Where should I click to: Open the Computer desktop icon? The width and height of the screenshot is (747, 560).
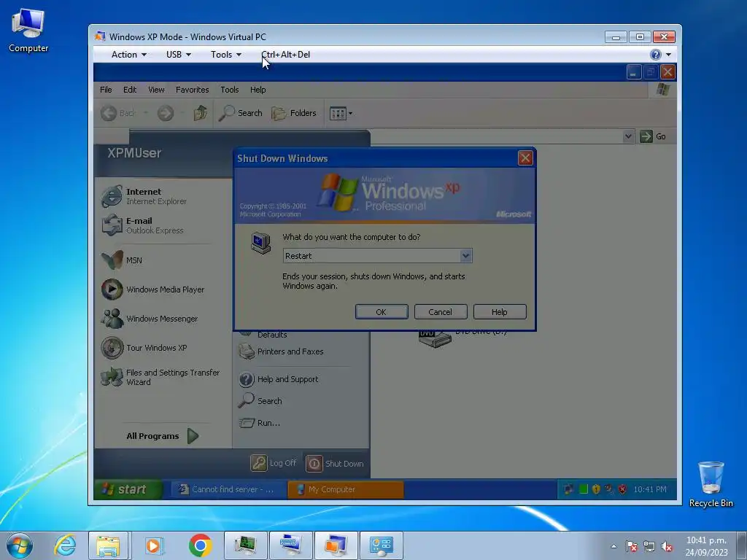tap(28, 31)
